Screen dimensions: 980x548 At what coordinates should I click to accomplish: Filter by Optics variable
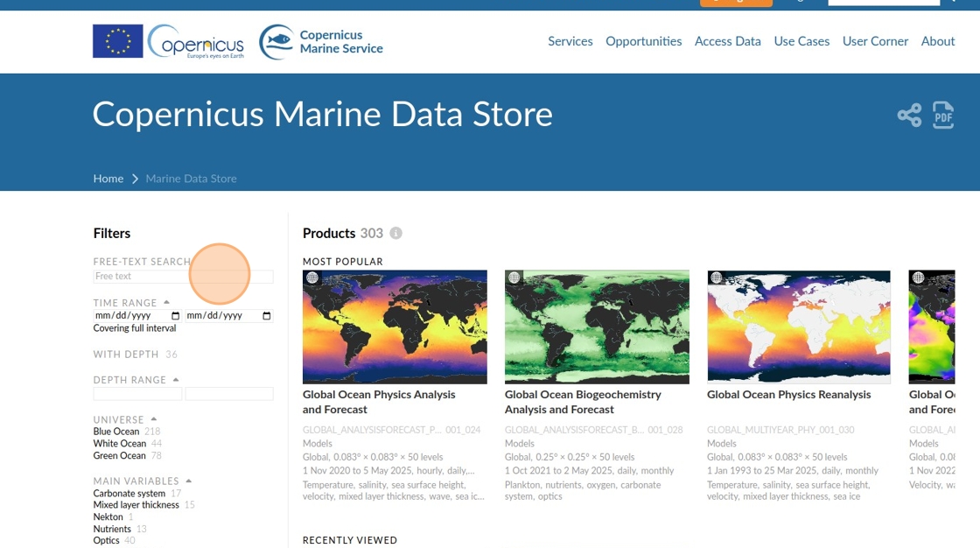pyautogui.click(x=106, y=540)
